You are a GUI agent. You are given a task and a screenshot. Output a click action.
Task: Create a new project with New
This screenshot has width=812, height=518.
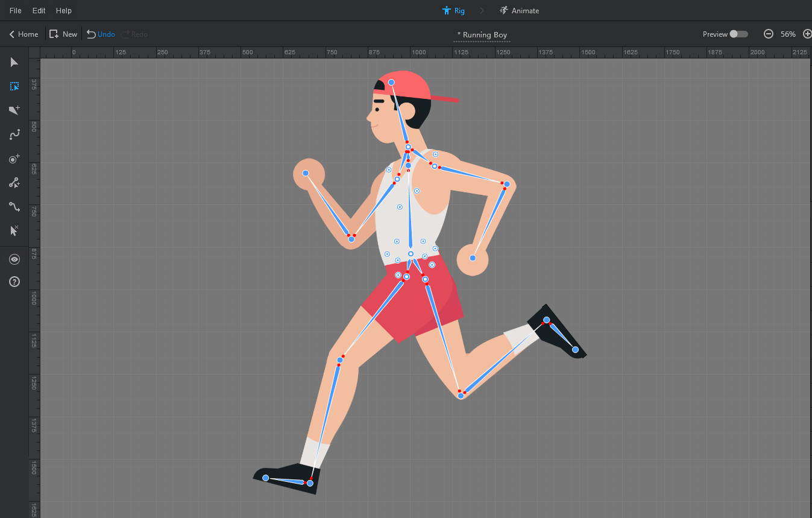[63, 34]
